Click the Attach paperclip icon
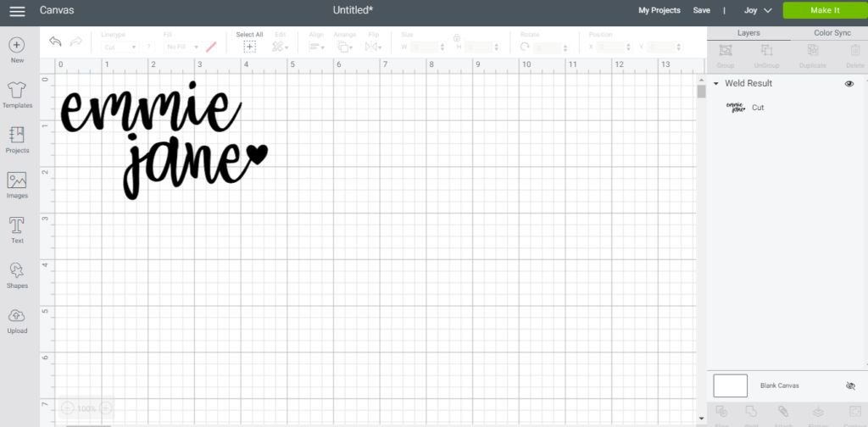868x427 pixels. [782, 412]
